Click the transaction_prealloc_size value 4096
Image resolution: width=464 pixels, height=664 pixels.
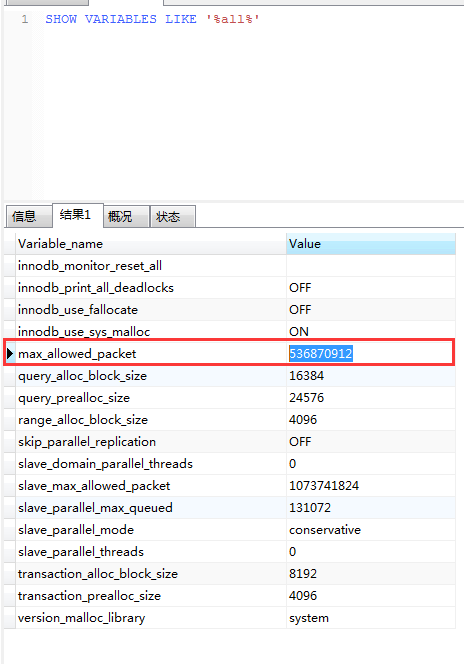[x=303, y=596]
